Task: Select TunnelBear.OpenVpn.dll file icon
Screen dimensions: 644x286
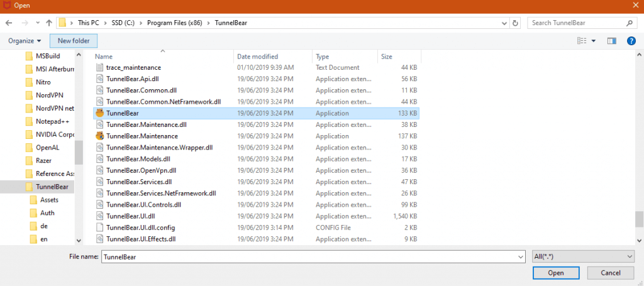Action: click(x=99, y=170)
